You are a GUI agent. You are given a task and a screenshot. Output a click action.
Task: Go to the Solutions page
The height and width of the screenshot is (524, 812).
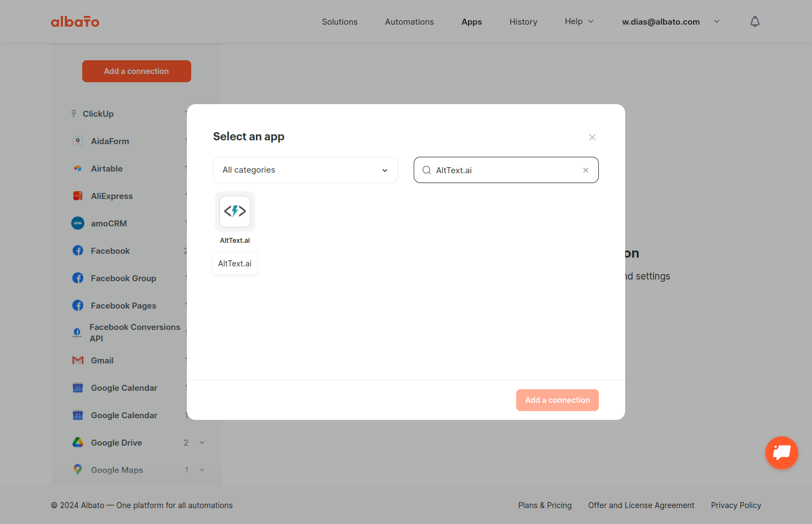(340, 22)
